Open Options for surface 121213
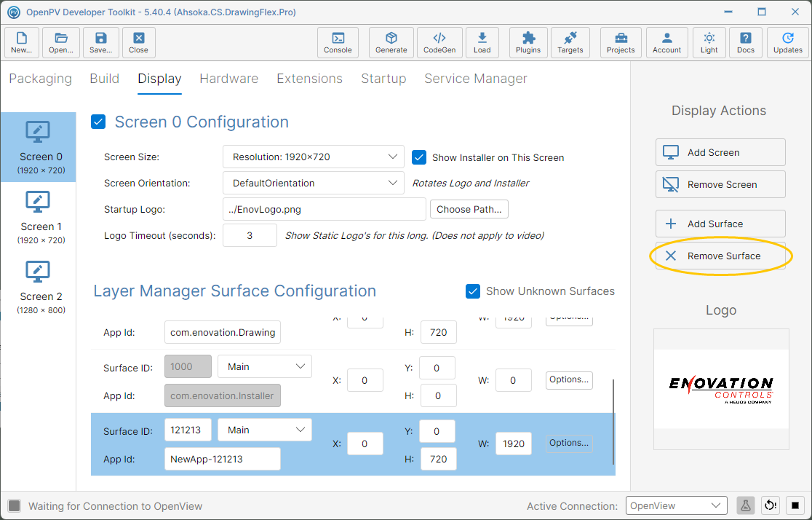Image resolution: width=812 pixels, height=520 pixels. pyautogui.click(x=569, y=443)
